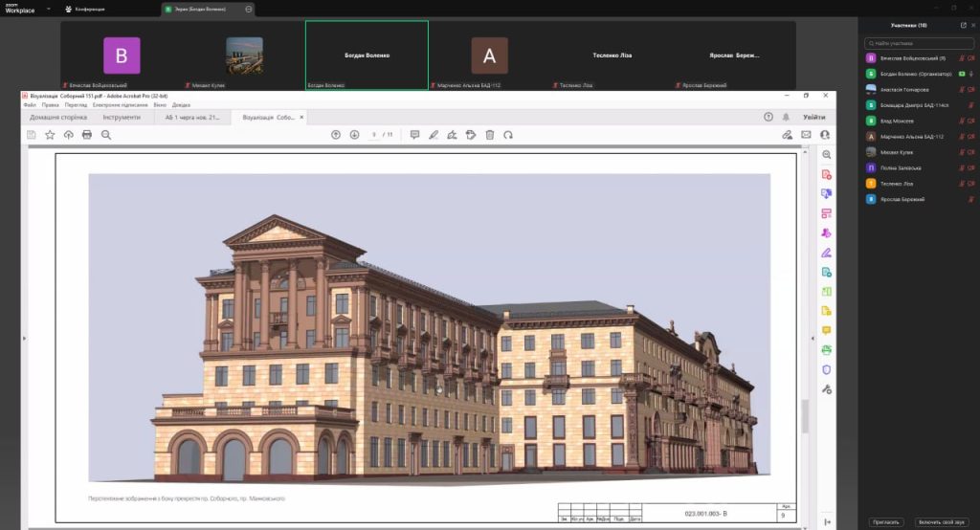Click the trash delete icon in toolbar
Image resolution: width=980 pixels, height=530 pixels.
[x=489, y=135]
